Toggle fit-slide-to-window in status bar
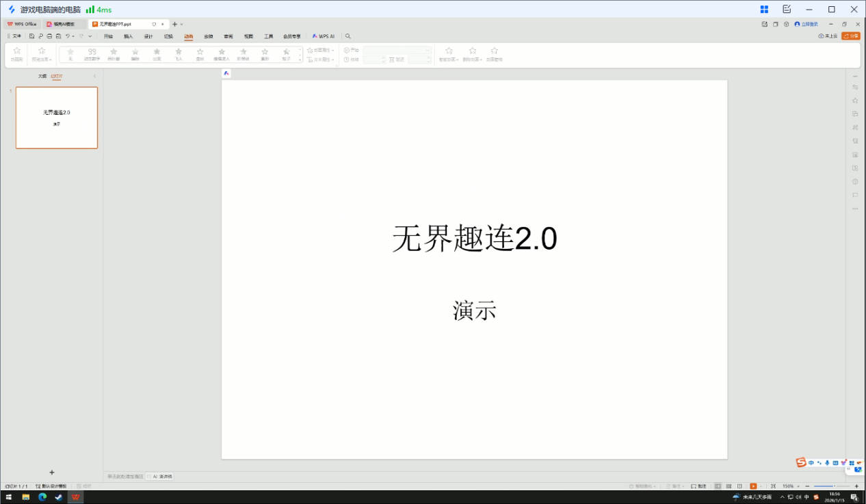866x504 pixels. coord(774,486)
